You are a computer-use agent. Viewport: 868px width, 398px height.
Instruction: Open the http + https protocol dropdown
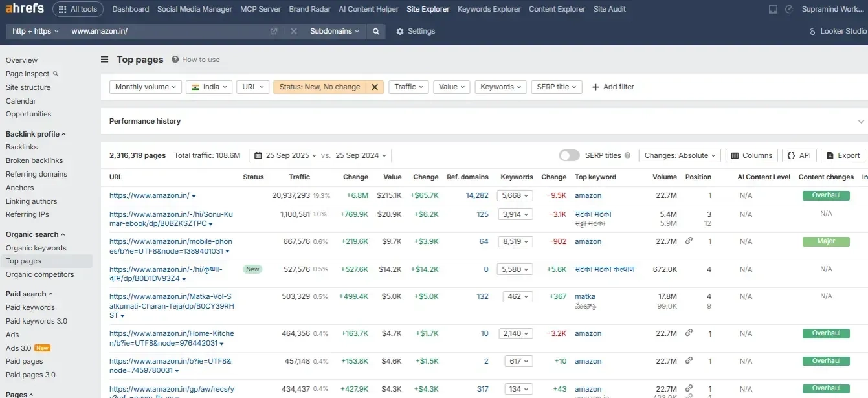pos(36,31)
